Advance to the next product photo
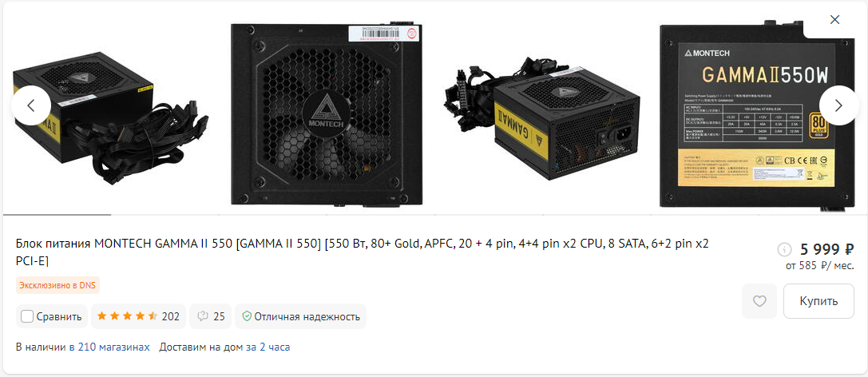Viewport: 868px width, 377px height. [x=838, y=105]
